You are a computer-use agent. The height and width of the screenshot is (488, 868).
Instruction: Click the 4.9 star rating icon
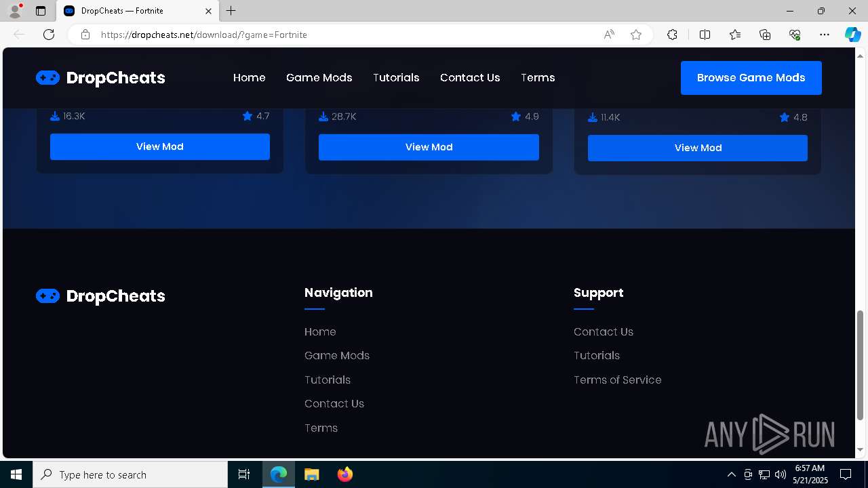516,117
